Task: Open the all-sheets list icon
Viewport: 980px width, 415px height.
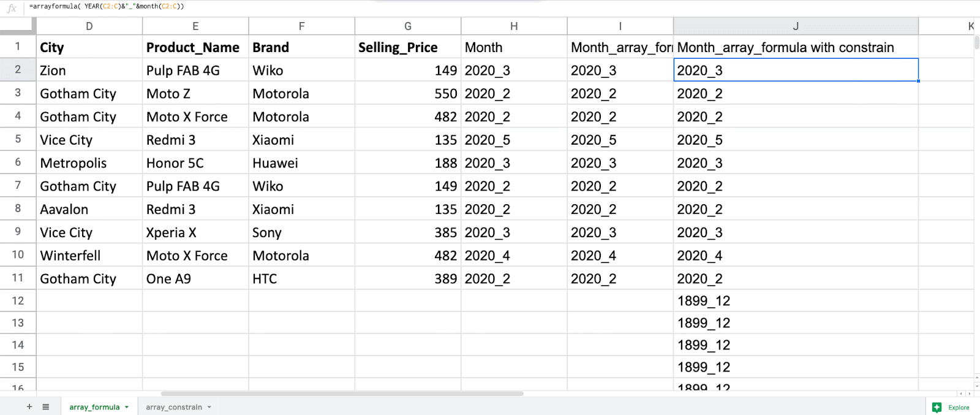Action: pos(45,406)
